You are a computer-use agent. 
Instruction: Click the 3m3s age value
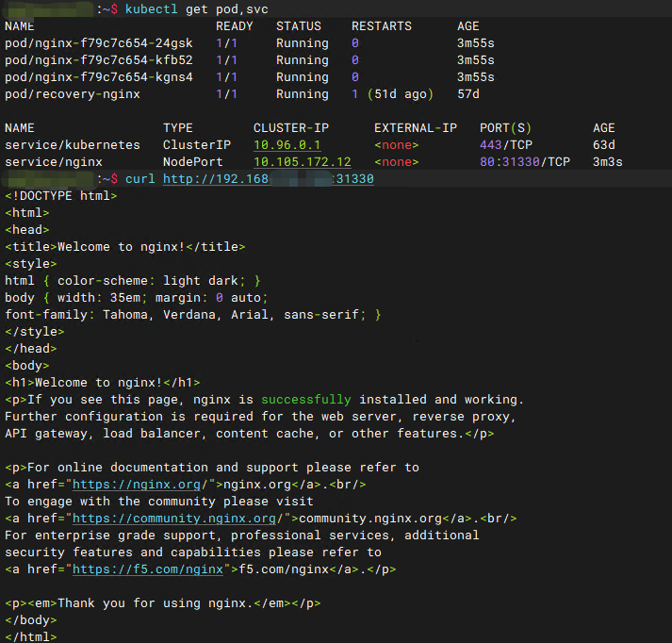click(x=607, y=162)
